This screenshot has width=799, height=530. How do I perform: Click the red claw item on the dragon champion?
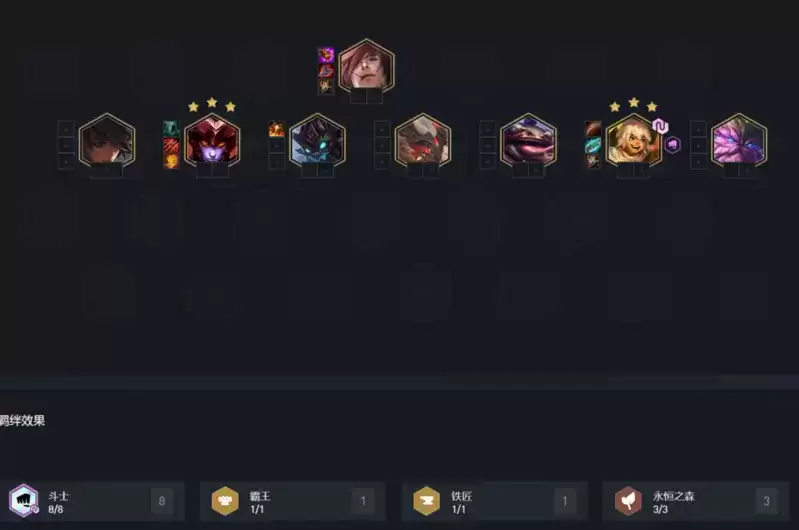tap(172, 145)
